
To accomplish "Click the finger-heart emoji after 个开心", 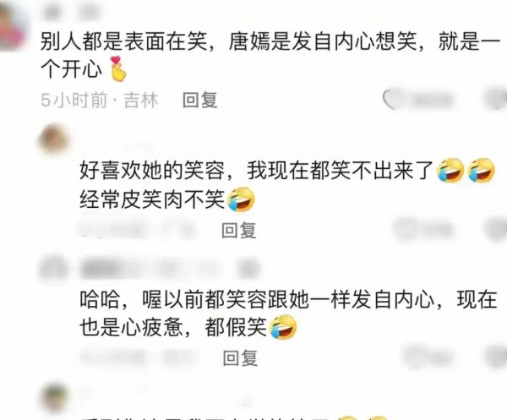I will point(117,68).
